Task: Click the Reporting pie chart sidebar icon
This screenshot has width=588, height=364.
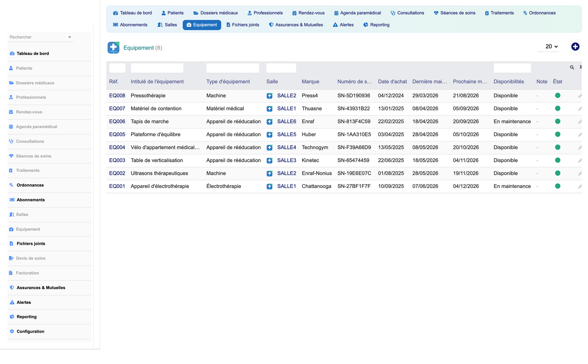Action: coord(12,317)
